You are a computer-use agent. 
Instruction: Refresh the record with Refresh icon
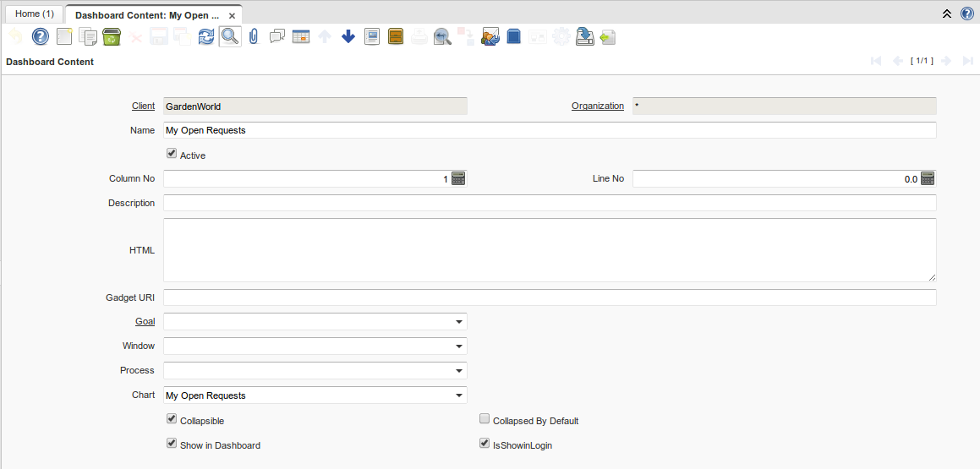pyautogui.click(x=206, y=37)
